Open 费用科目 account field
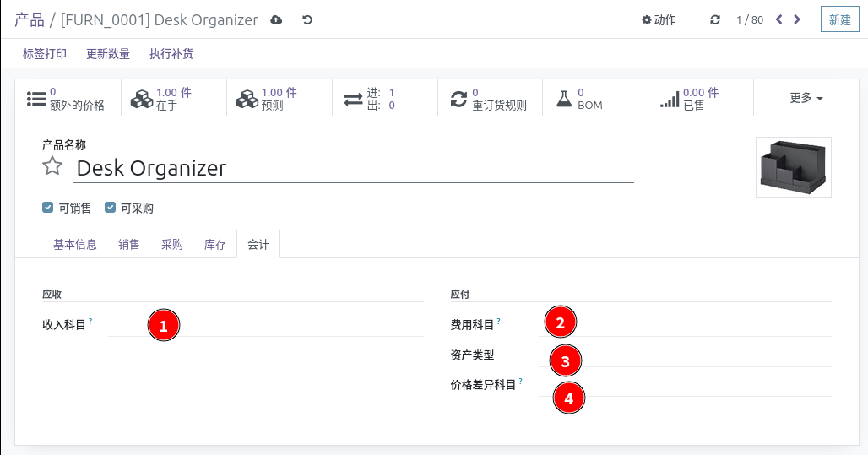The image size is (868, 455). pos(685,325)
